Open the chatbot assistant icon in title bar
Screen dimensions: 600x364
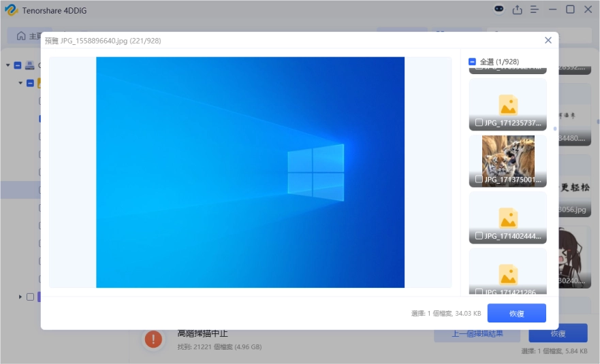point(499,9)
